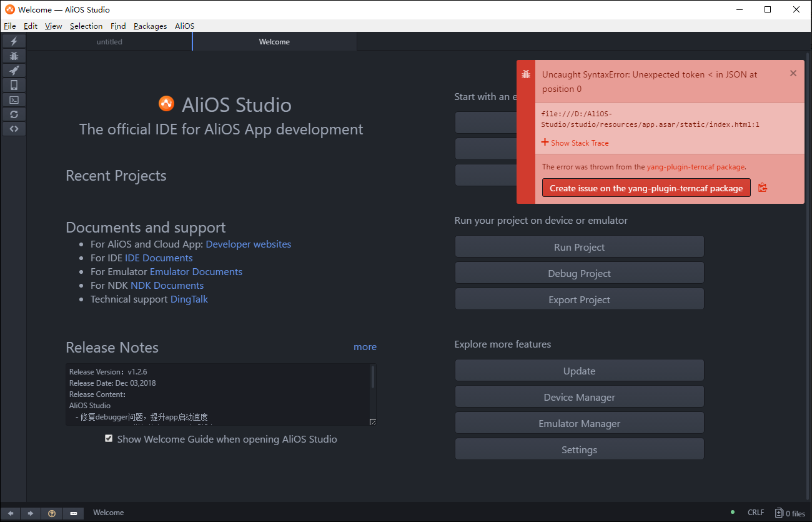Screen dimensions: 812x522
Task: Open the more link in Release Notes
Action: [365, 346]
